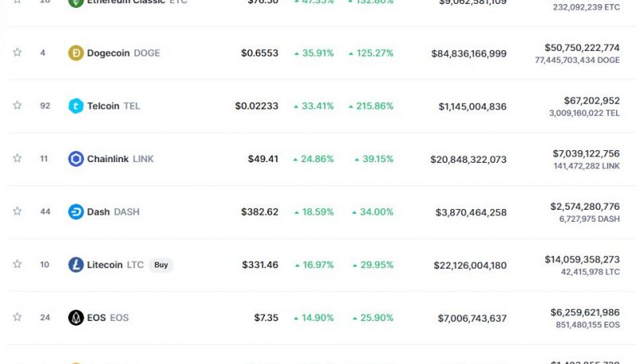The height and width of the screenshot is (364, 636).
Task: Click 6,727,975 DASH volume amount
Action: click(589, 219)
